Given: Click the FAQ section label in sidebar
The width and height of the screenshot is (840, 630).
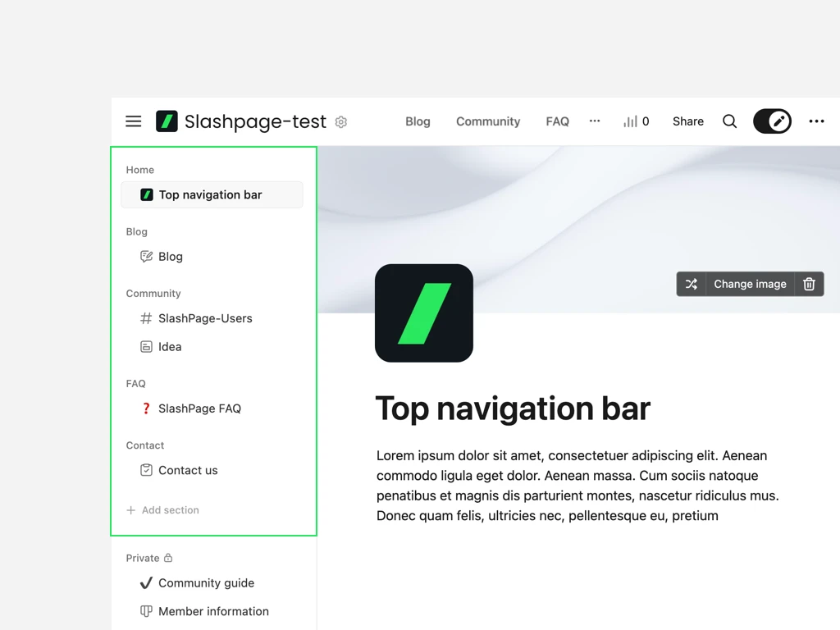Looking at the screenshot, I should (135, 384).
